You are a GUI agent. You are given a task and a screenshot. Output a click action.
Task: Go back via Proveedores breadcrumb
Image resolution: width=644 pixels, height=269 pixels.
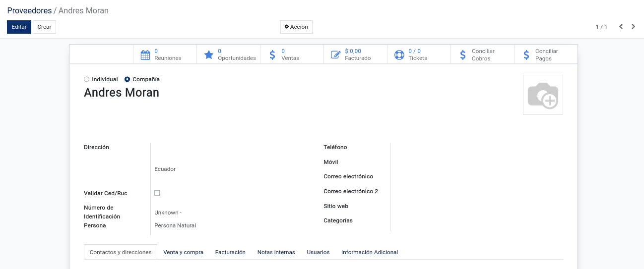pos(29,10)
